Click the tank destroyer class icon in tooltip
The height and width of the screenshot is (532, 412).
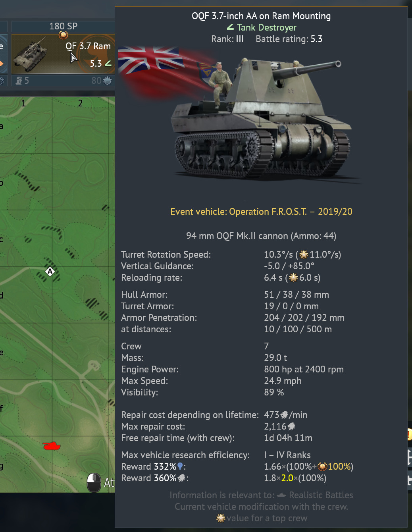(230, 27)
